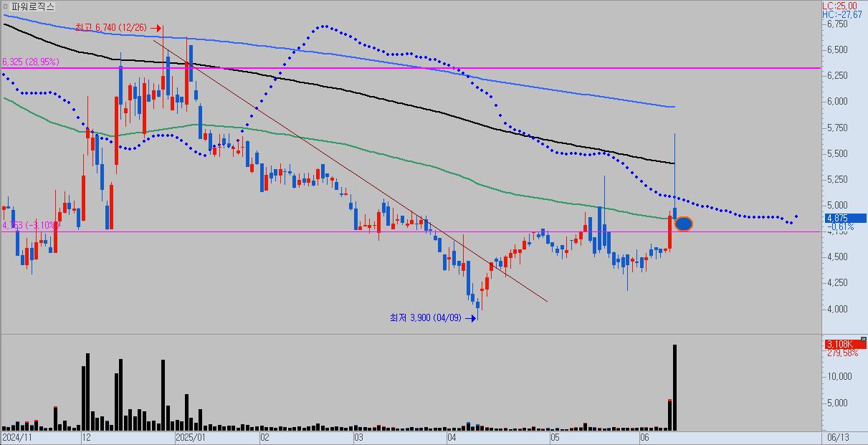Select the 4,753 (-3,10%) line label
Image resolution: width=868 pixels, height=445 pixels.
tap(31, 225)
